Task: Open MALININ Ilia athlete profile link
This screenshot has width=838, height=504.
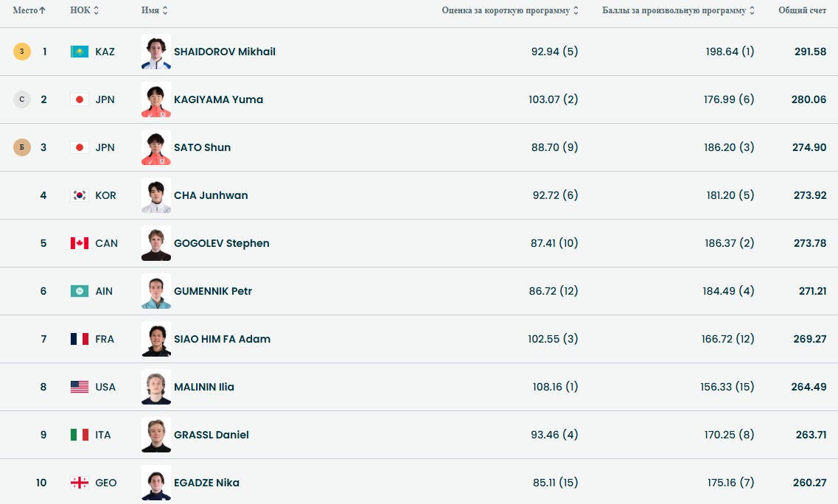Action: click(x=204, y=387)
